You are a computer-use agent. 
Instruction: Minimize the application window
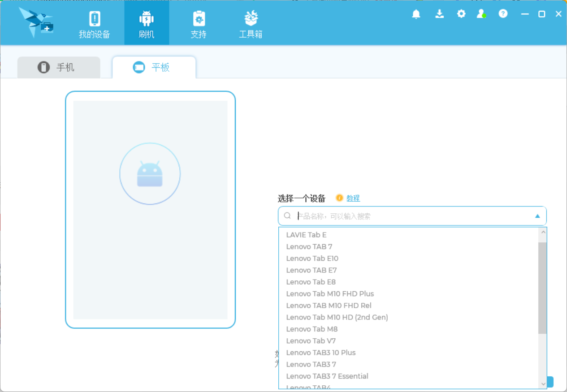[525, 14]
